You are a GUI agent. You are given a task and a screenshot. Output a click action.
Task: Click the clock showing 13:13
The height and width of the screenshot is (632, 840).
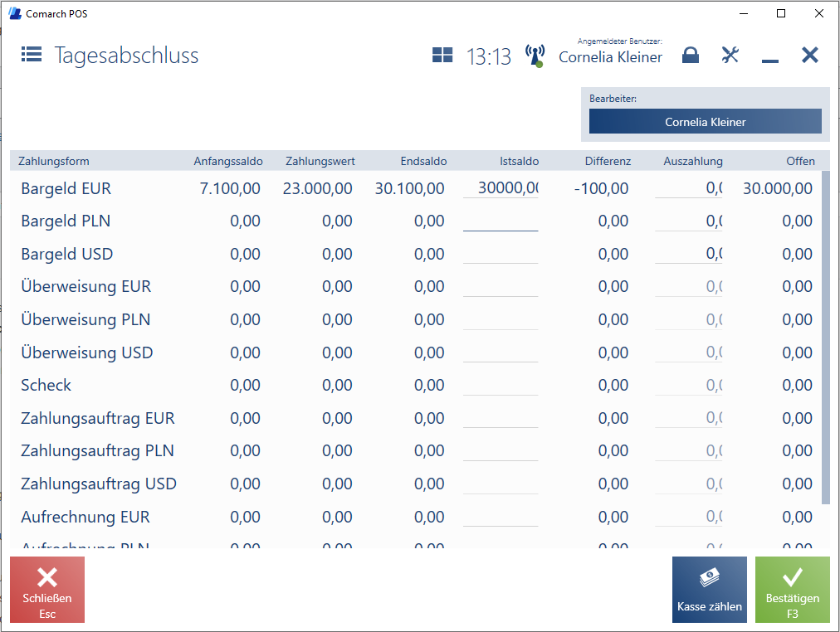click(489, 56)
